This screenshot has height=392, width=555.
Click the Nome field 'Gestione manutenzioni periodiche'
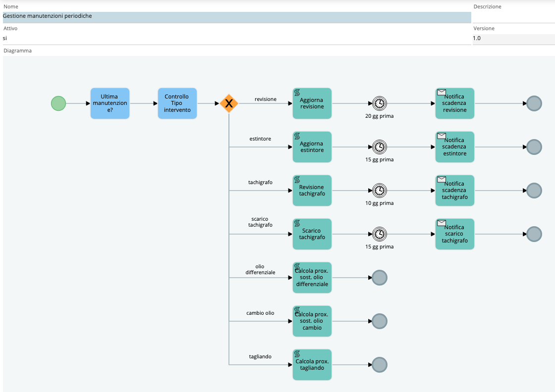[x=237, y=16]
